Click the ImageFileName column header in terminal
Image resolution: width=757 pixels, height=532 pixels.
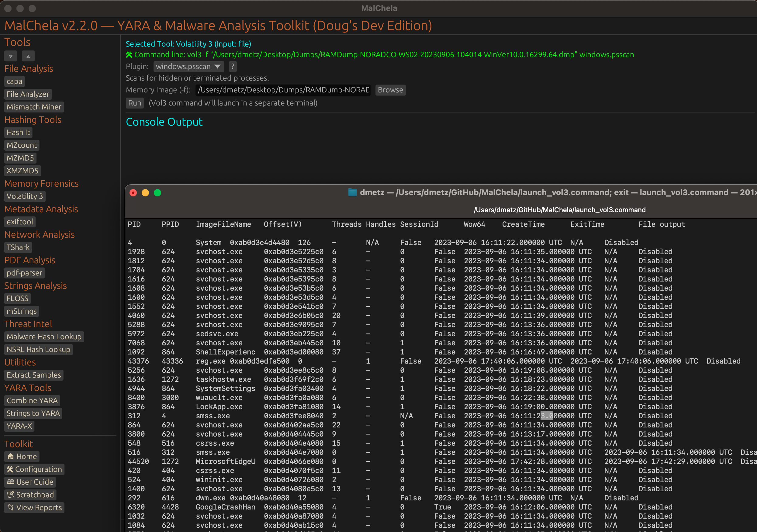coord(223,224)
